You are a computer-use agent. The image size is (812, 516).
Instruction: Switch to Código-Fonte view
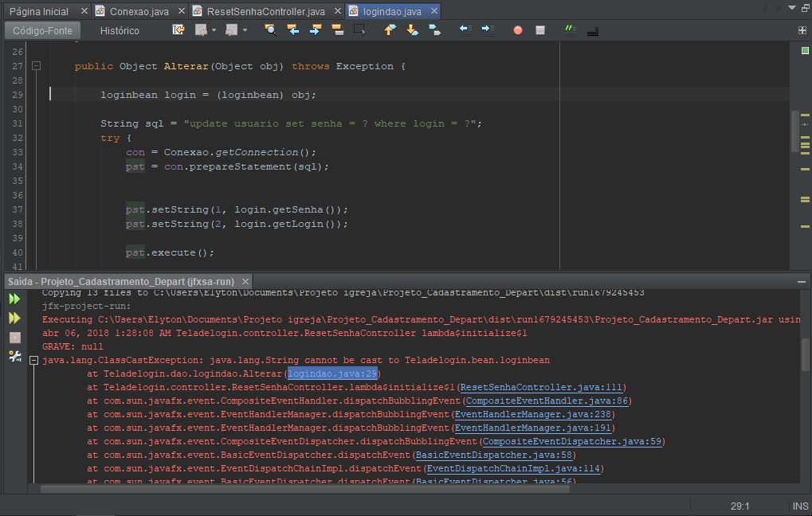coord(42,30)
